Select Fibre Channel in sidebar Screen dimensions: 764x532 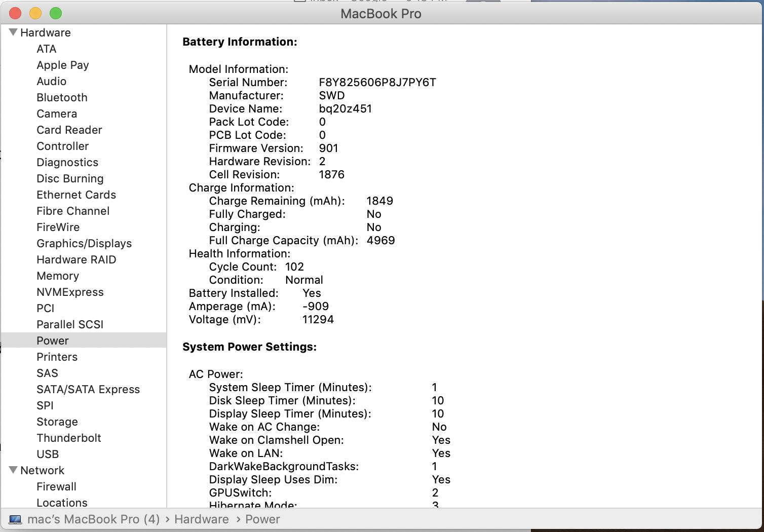[x=73, y=211]
